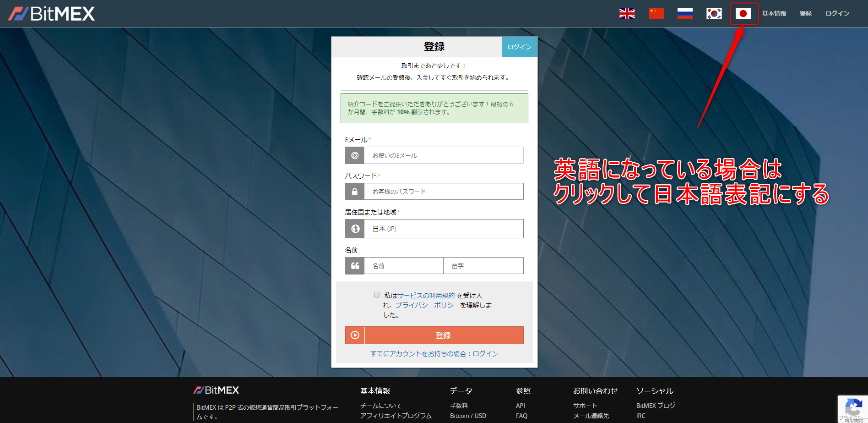
Task: Pick the South Korean flag icon
Action: [x=714, y=14]
